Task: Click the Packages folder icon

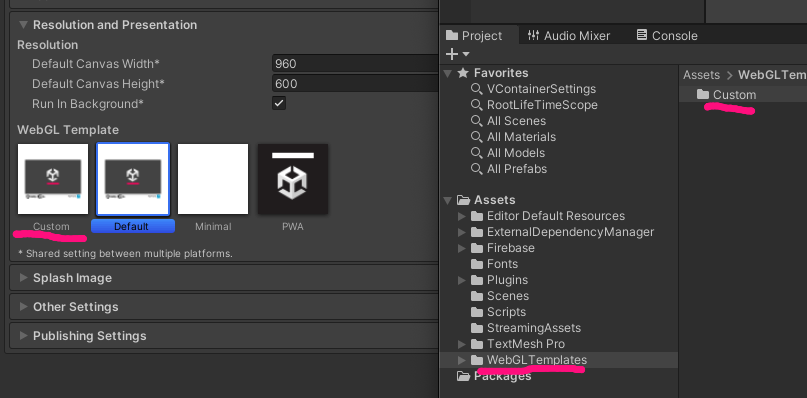Action: click(464, 376)
